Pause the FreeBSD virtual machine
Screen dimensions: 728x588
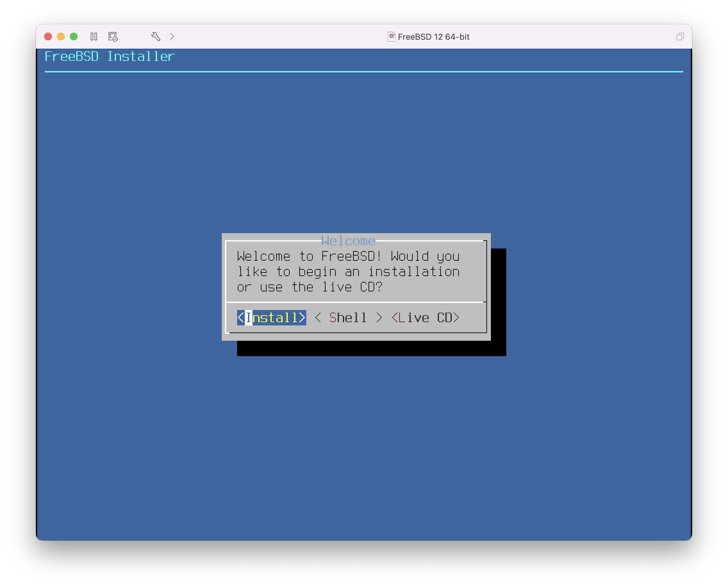click(94, 37)
